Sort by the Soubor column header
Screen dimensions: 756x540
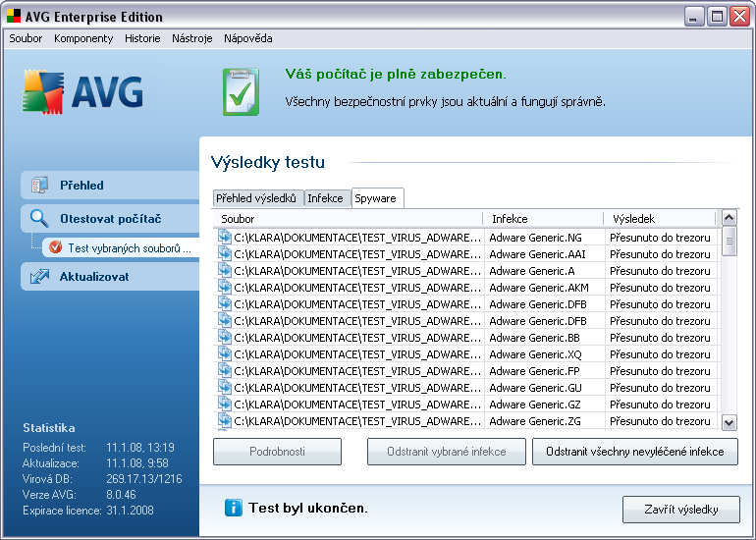click(x=348, y=219)
